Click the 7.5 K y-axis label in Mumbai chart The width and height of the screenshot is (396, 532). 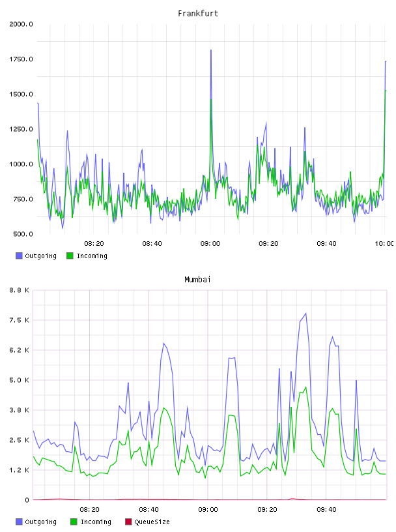tap(19, 320)
